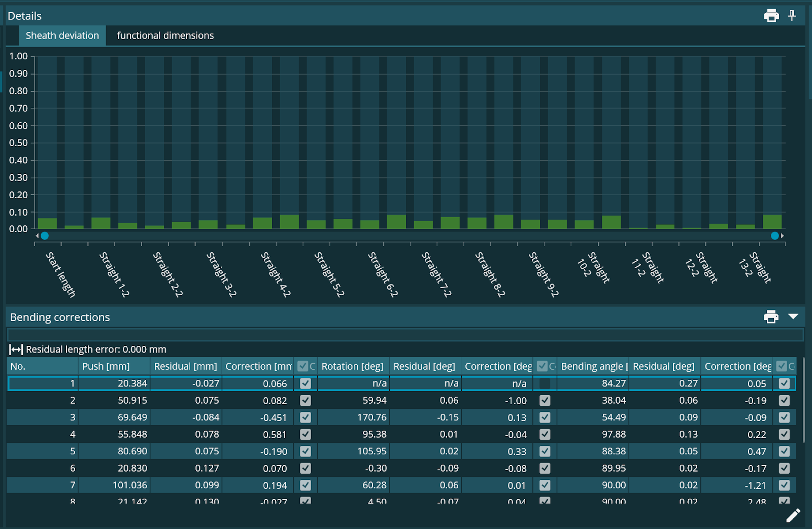
Task: Click rotation correction value -1.00
Action: click(x=497, y=401)
